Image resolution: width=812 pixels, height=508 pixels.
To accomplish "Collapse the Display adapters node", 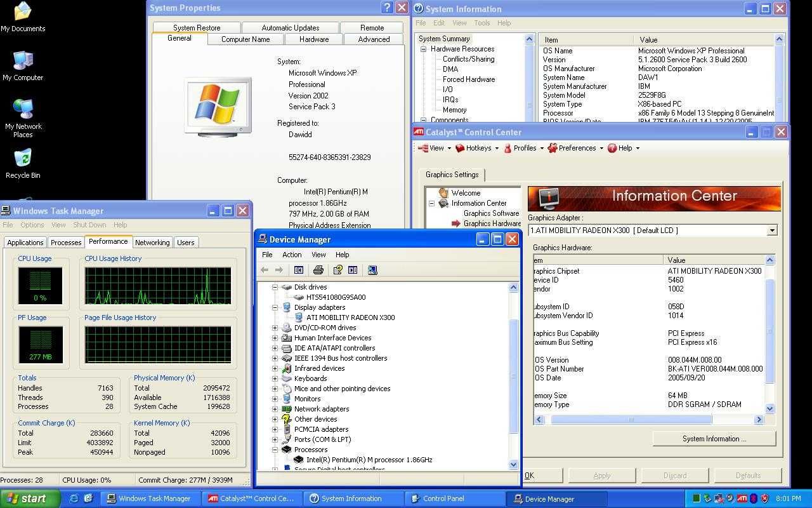I will coord(275,307).
